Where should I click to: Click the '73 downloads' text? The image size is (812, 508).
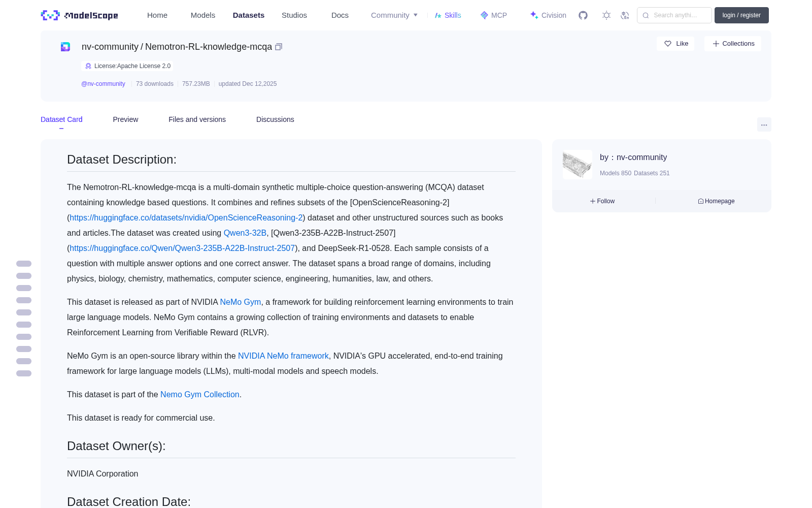155,84
